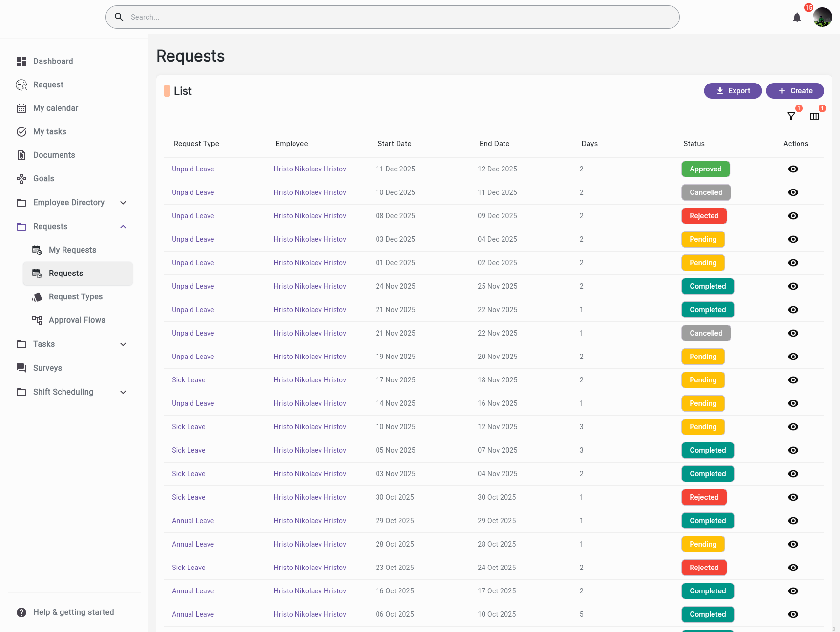This screenshot has width=840, height=632.
Task: Open the Request Types menu item
Action: pyautogui.click(x=76, y=296)
